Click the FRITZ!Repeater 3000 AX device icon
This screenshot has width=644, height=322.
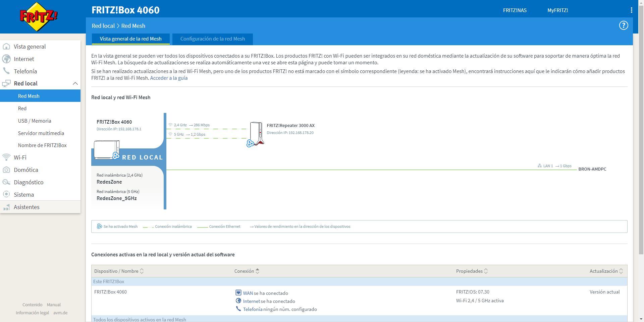256,134
